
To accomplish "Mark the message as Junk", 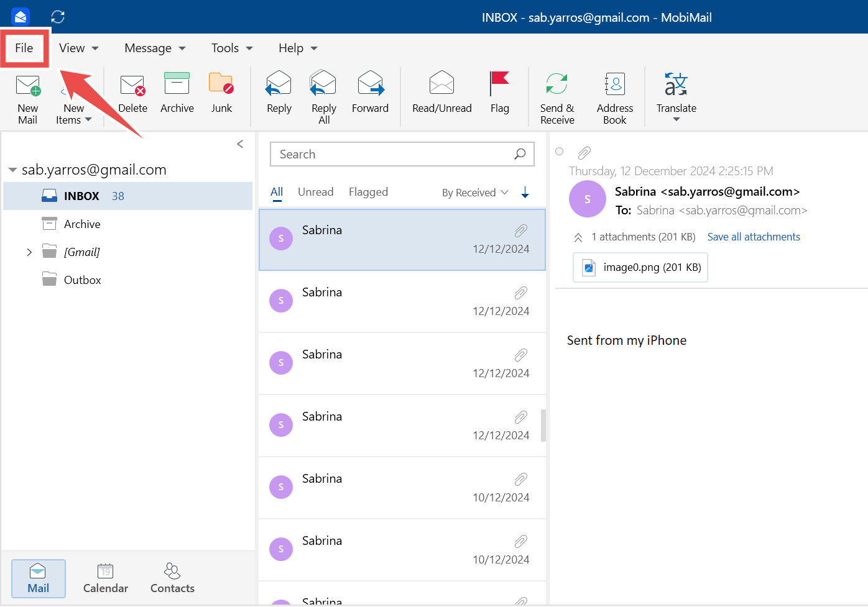I will [221, 93].
